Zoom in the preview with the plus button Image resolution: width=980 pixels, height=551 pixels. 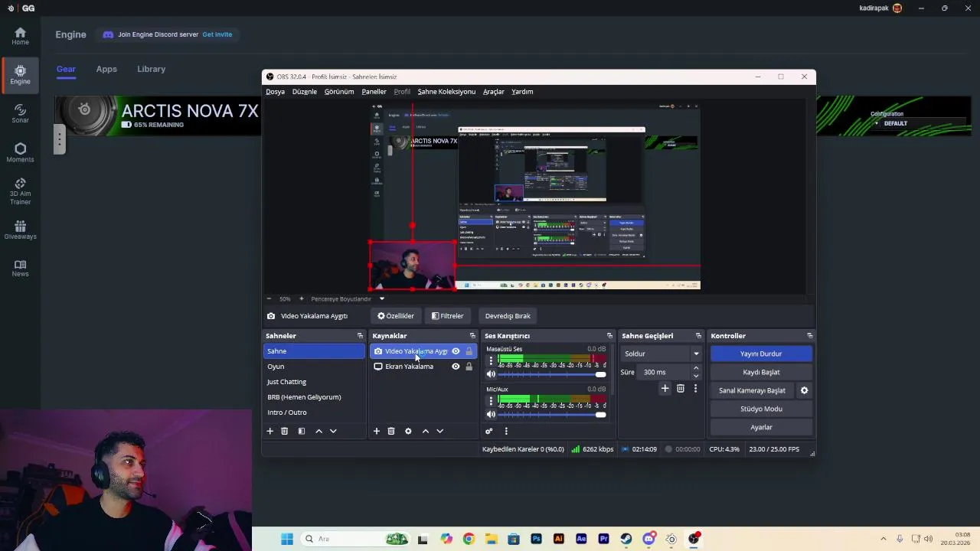point(301,299)
